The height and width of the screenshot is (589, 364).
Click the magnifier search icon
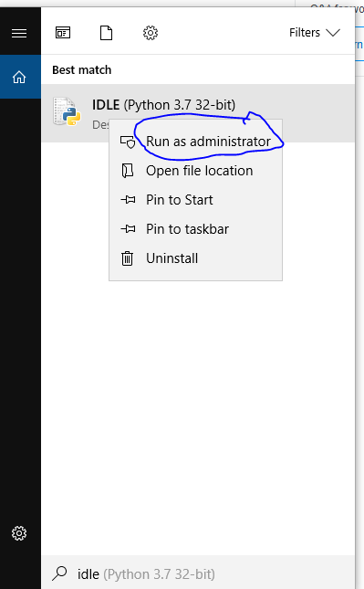59,573
